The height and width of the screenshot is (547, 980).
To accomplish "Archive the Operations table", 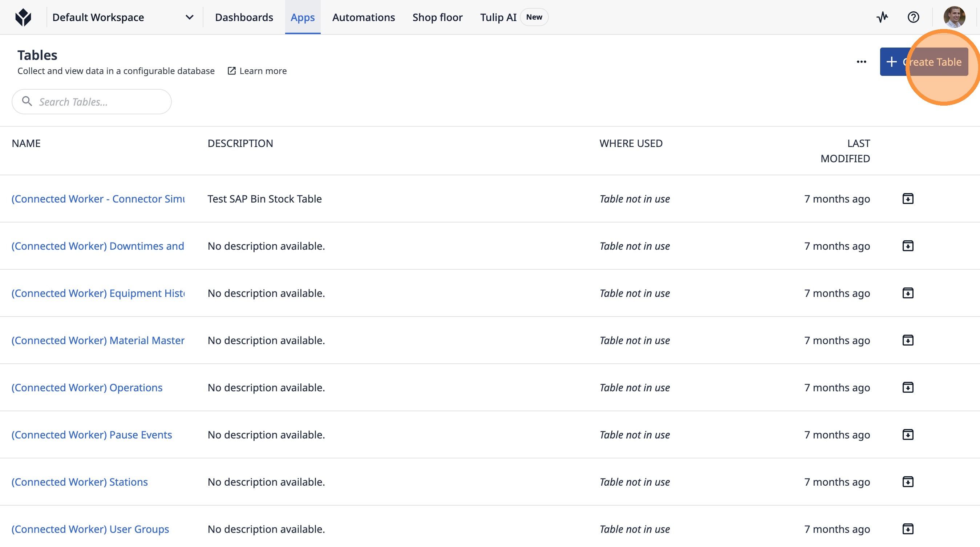I will [908, 387].
